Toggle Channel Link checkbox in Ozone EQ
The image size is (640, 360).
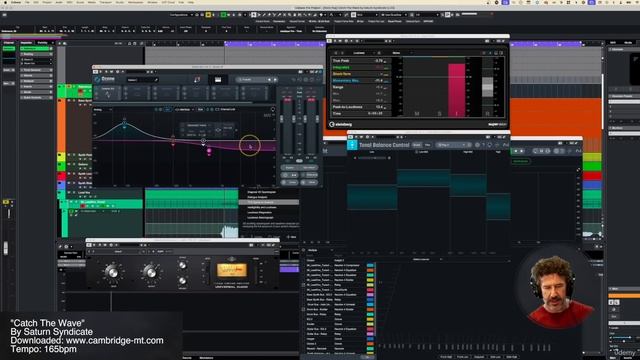tap(218, 109)
